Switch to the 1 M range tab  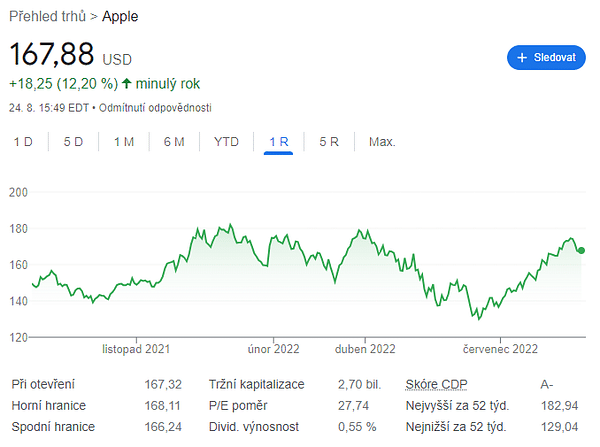click(124, 142)
